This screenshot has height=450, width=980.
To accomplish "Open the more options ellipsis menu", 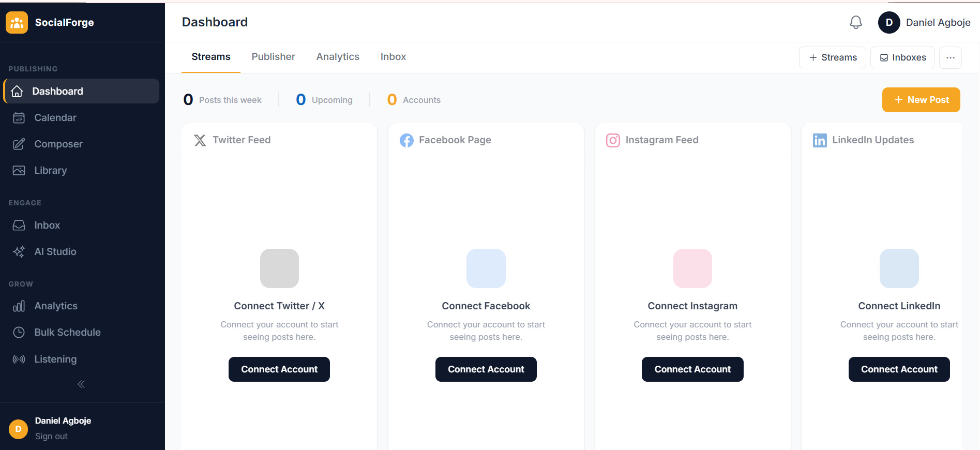I will (x=950, y=57).
